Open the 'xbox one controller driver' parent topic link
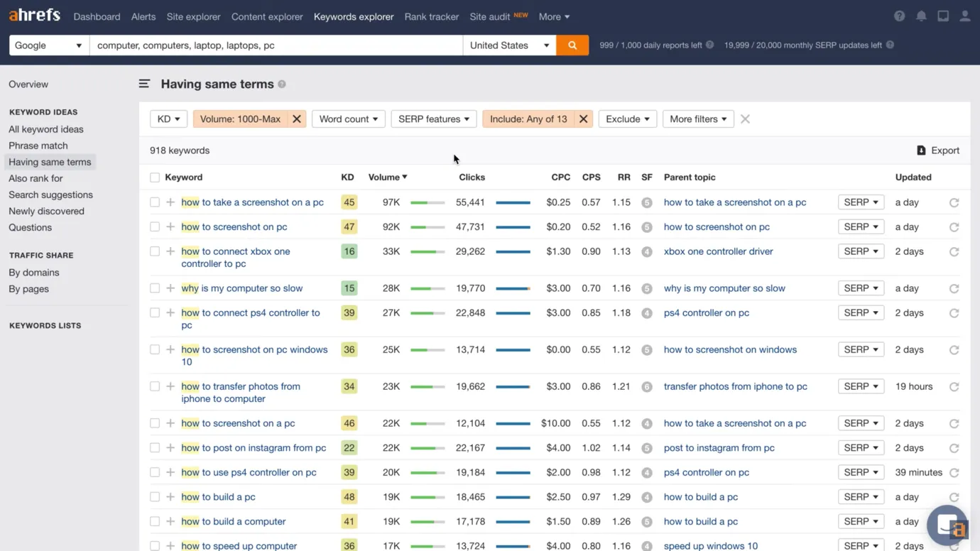This screenshot has height=551, width=980. pyautogui.click(x=718, y=251)
